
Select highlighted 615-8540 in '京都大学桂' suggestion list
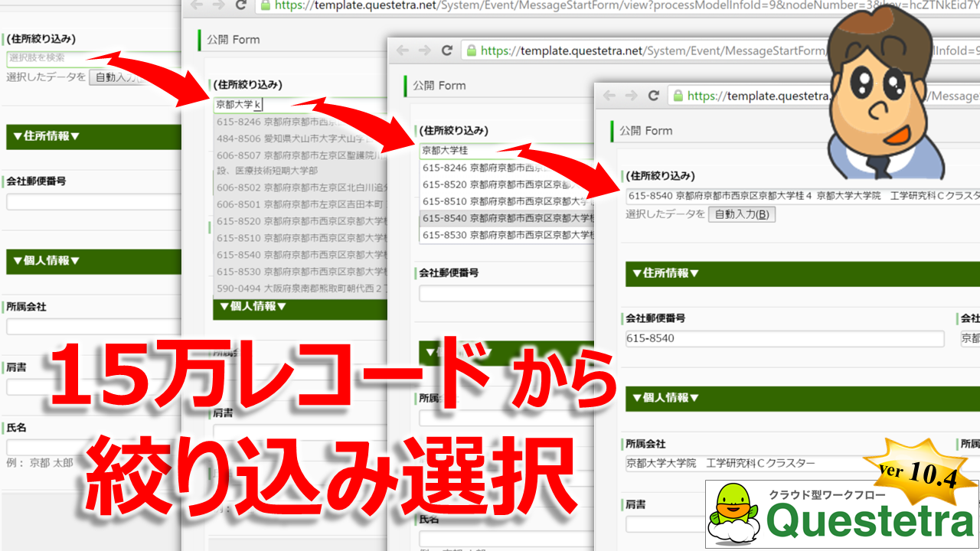tap(507, 218)
